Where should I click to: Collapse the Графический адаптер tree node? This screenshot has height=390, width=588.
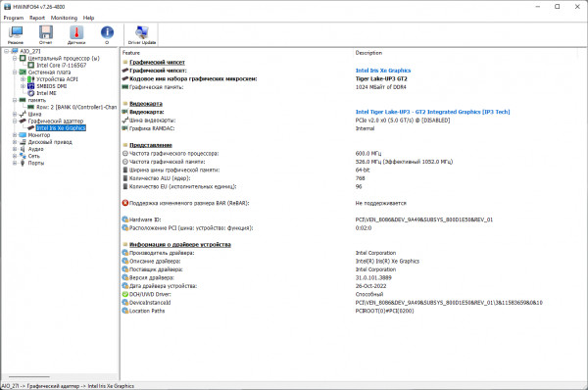pos(15,122)
